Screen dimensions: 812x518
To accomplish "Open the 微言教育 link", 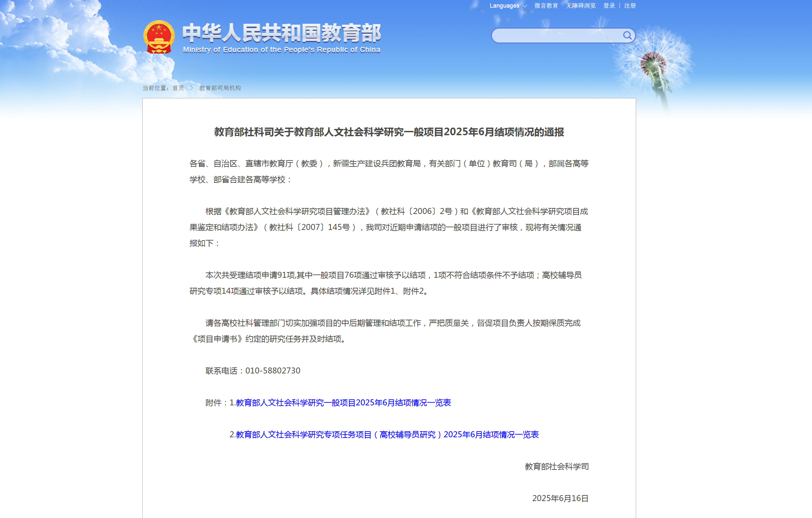I will pyautogui.click(x=546, y=6).
